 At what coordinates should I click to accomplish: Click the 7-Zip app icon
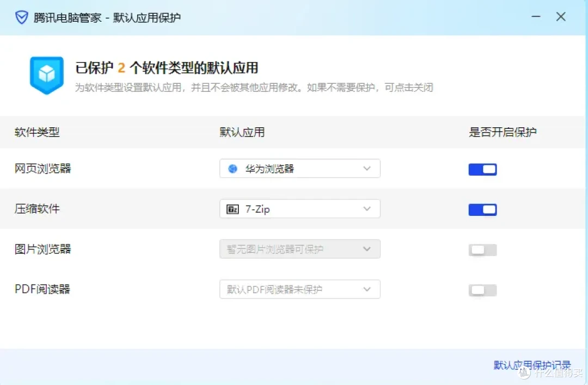tap(232, 209)
